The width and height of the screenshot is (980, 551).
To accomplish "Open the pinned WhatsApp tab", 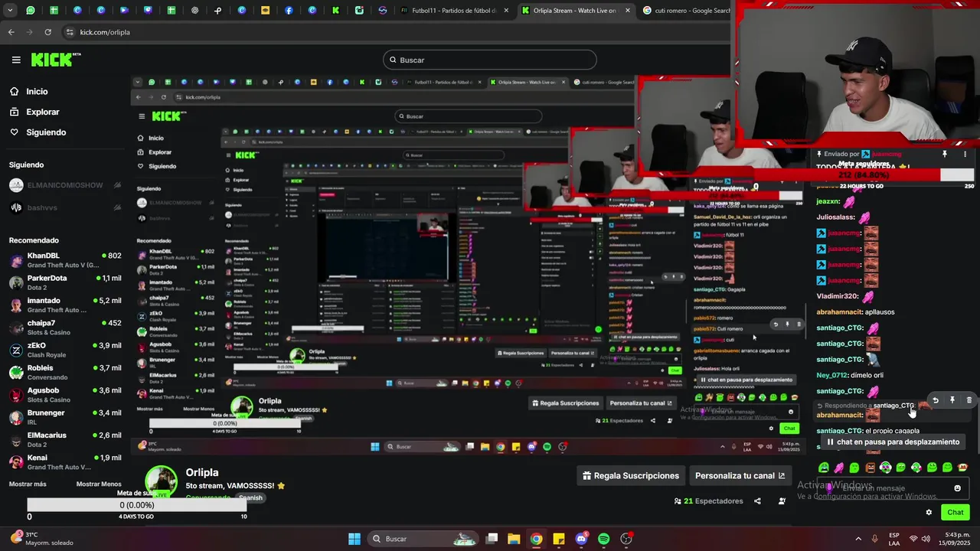I will pyautogui.click(x=31, y=11).
